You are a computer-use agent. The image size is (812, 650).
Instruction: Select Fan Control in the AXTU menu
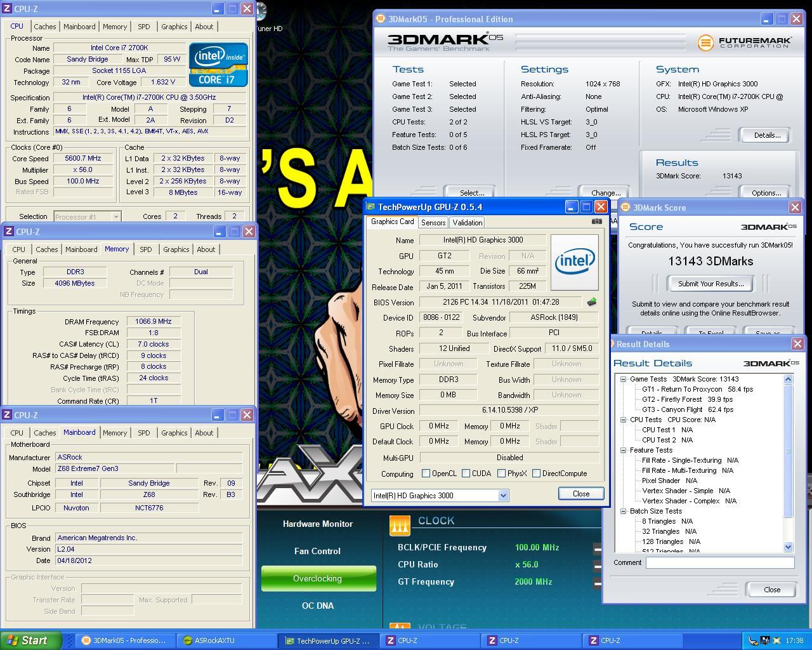click(318, 552)
